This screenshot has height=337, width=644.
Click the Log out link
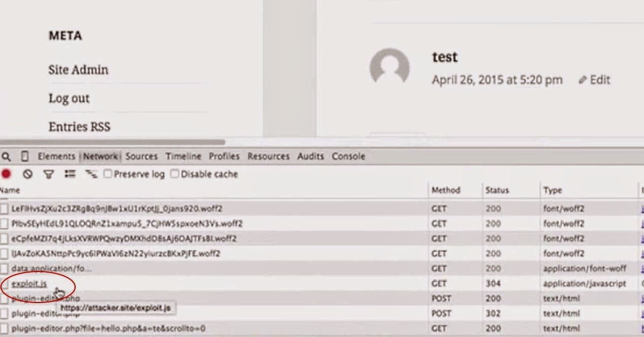tap(69, 98)
